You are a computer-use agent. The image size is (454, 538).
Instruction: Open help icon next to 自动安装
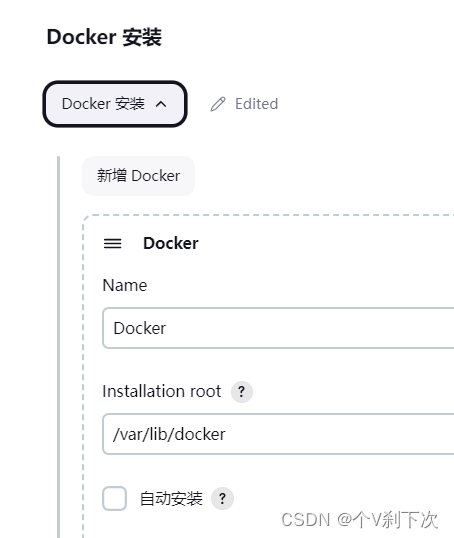click(x=222, y=498)
